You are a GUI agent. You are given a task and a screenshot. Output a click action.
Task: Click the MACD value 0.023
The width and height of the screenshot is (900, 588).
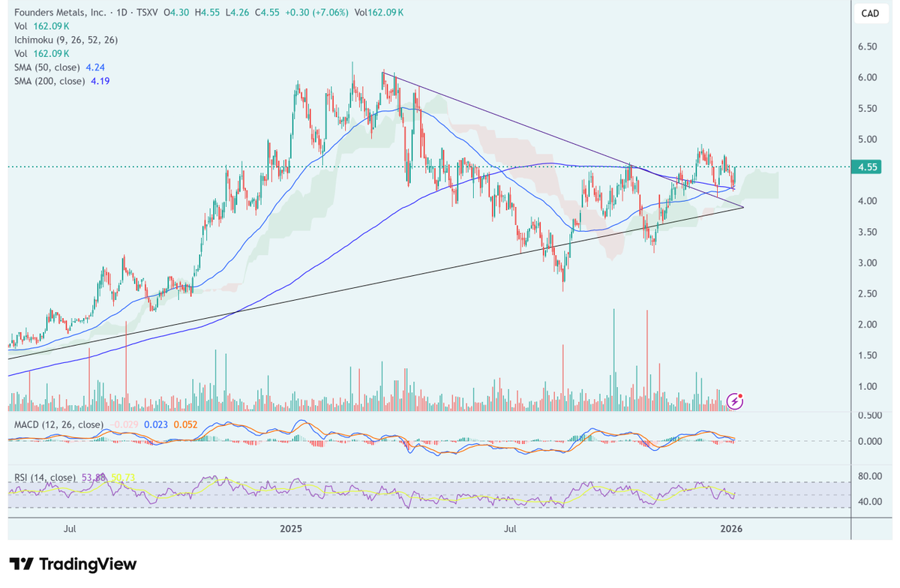(x=155, y=424)
